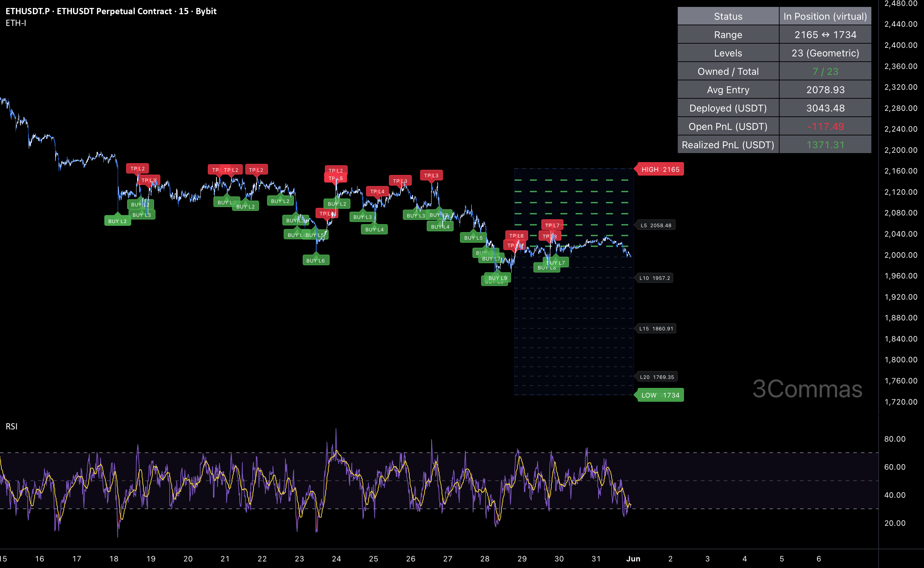Click the Status header cell

coord(728,16)
